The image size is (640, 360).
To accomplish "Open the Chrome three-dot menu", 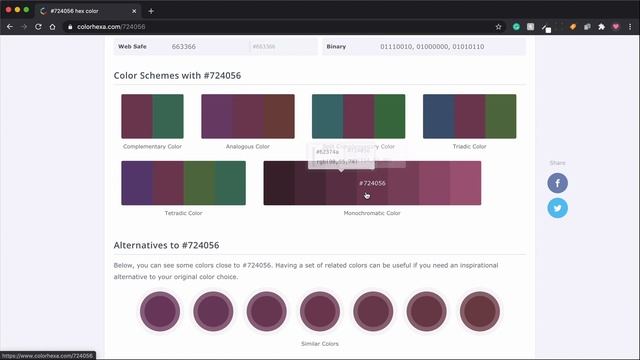I will [630, 27].
